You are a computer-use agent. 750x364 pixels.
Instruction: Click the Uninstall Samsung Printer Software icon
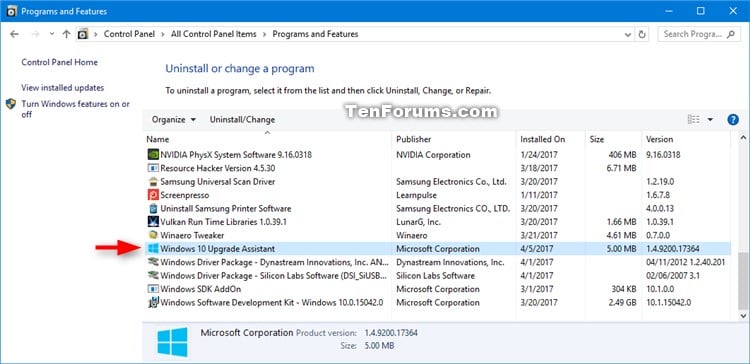point(153,209)
